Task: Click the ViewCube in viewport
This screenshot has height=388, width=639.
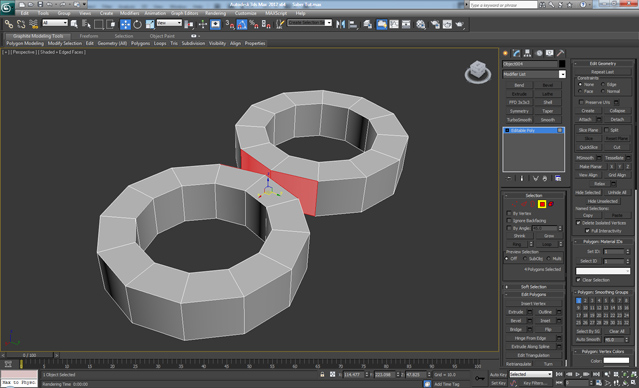Action: point(477,71)
